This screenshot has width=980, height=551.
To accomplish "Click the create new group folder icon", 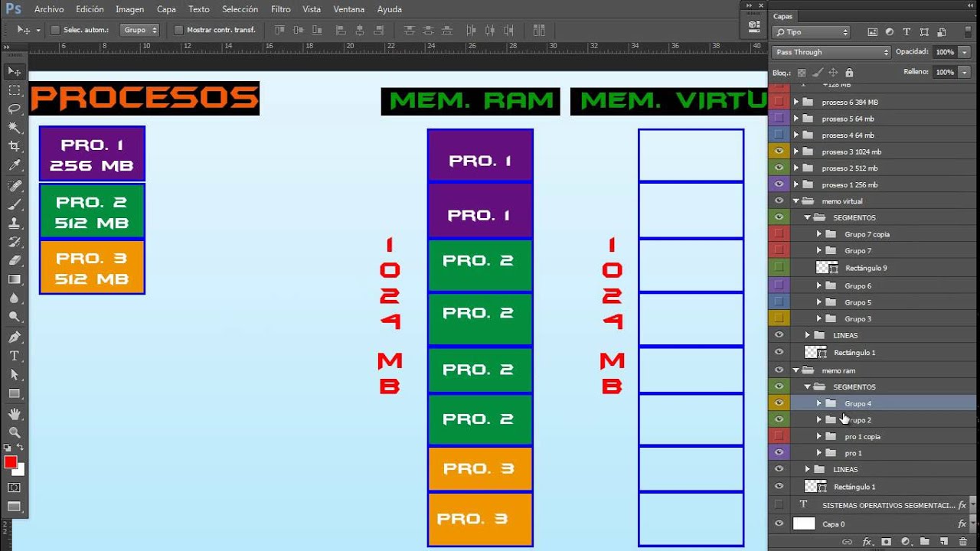I will [x=924, y=542].
